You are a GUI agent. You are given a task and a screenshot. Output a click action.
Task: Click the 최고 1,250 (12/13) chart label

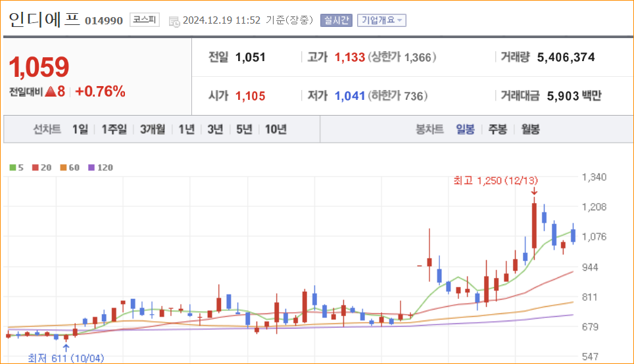tap(496, 181)
